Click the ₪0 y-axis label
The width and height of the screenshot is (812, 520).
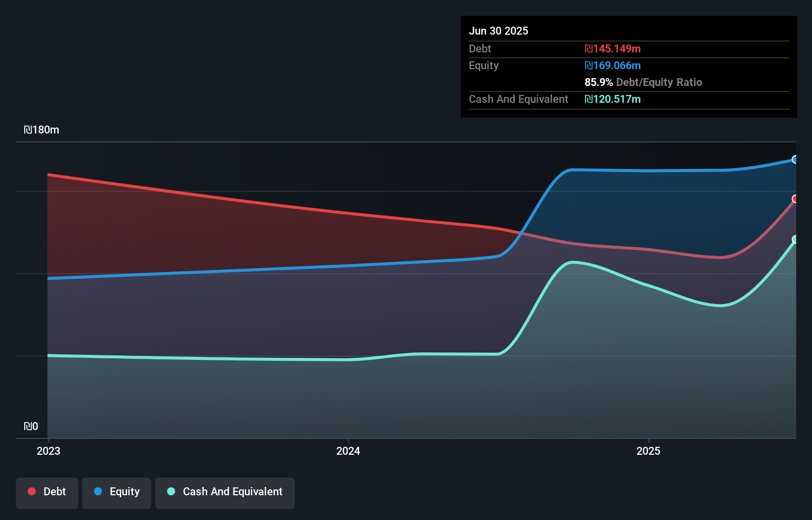coord(31,426)
